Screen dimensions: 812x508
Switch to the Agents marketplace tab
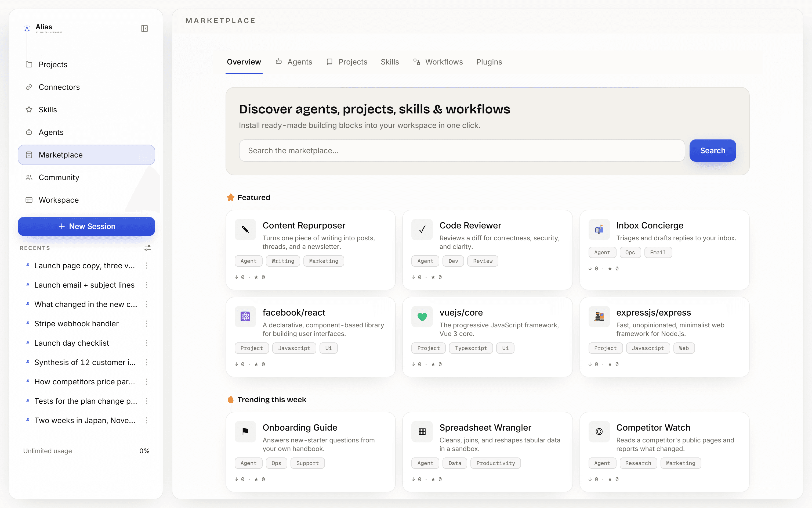coord(294,62)
